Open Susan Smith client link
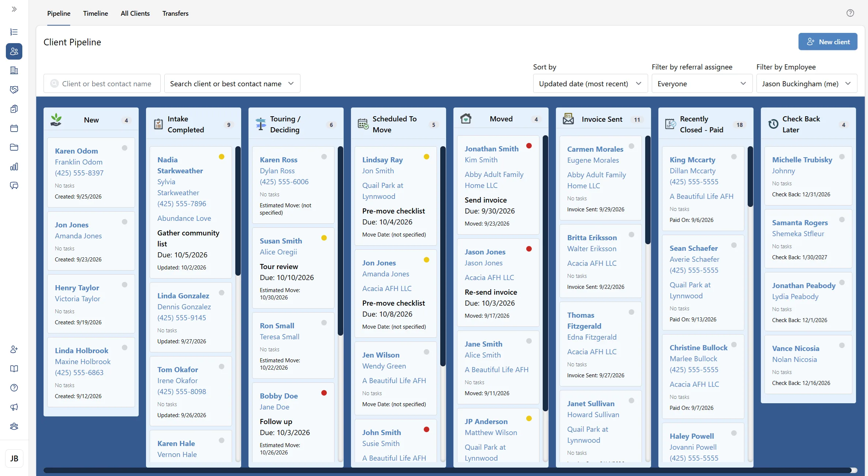 coord(281,241)
